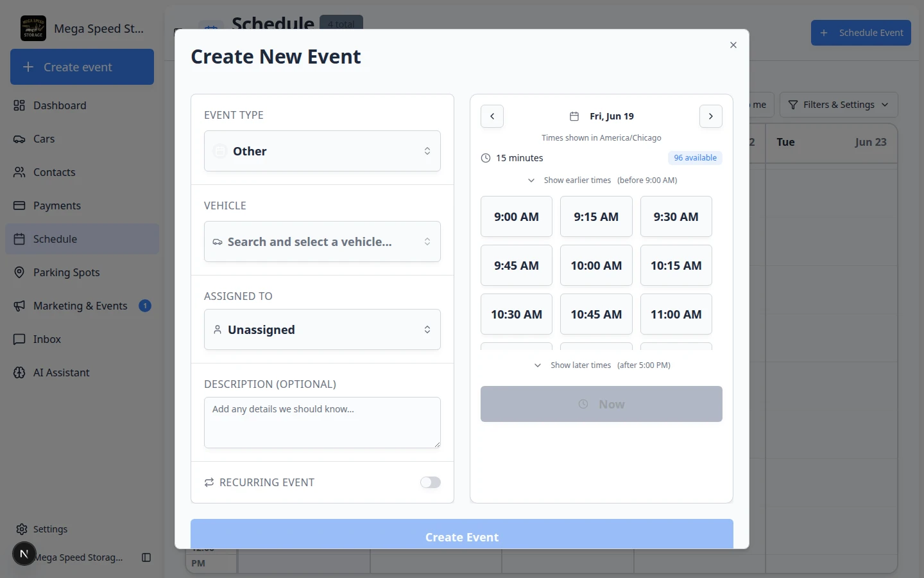Open the Contacts page

[x=82, y=172]
